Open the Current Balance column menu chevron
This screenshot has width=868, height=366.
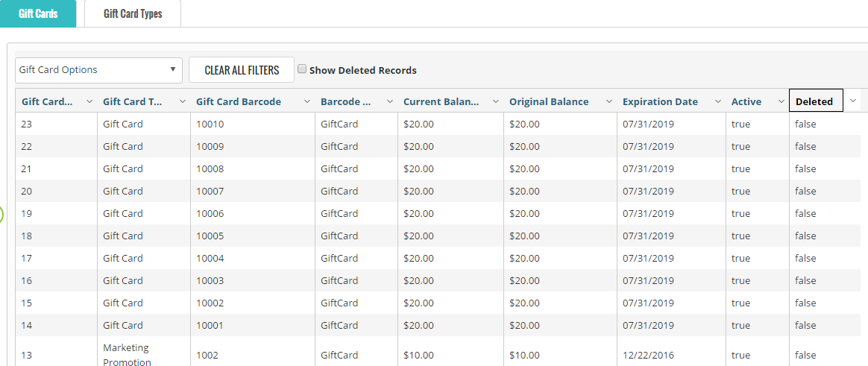[x=495, y=101]
